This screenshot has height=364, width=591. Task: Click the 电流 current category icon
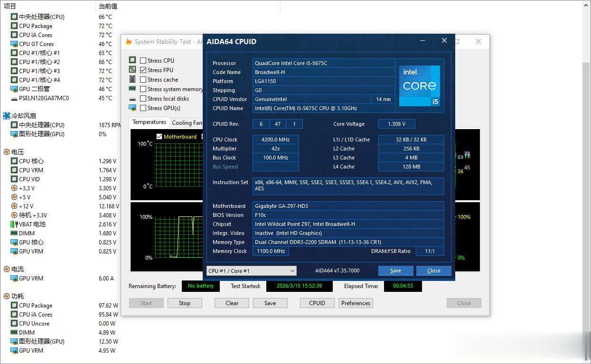pyautogui.click(x=7, y=269)
